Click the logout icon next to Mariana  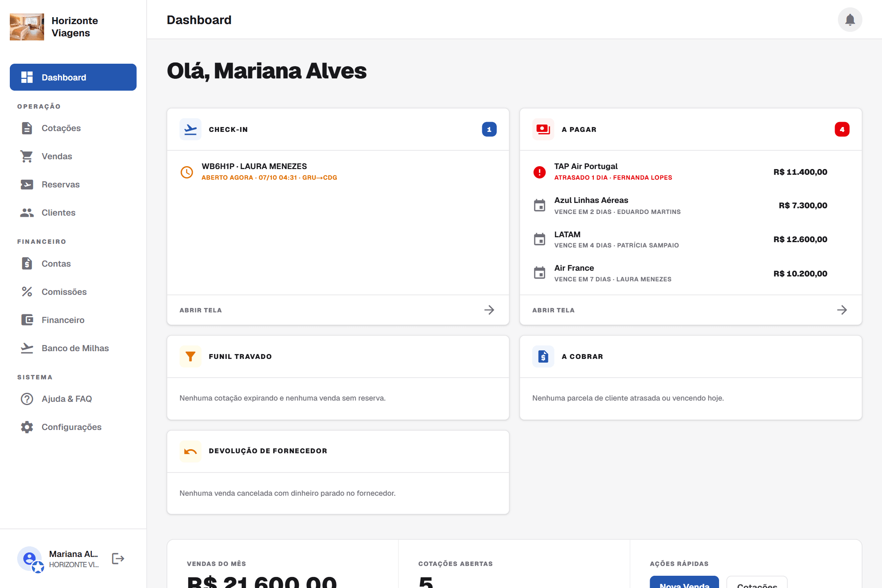tap(118, 559)
